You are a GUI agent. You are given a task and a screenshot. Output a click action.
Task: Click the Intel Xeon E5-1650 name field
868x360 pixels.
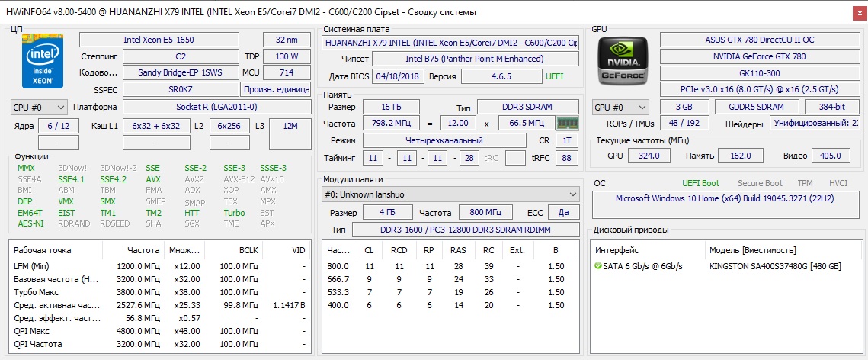pyautogui.click(x=159, y=40)
